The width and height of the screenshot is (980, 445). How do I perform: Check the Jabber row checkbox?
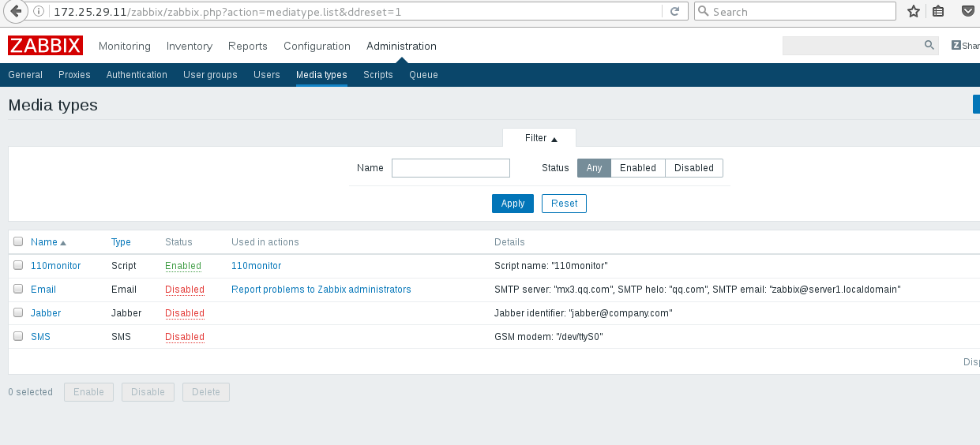[x=18, y=312]
